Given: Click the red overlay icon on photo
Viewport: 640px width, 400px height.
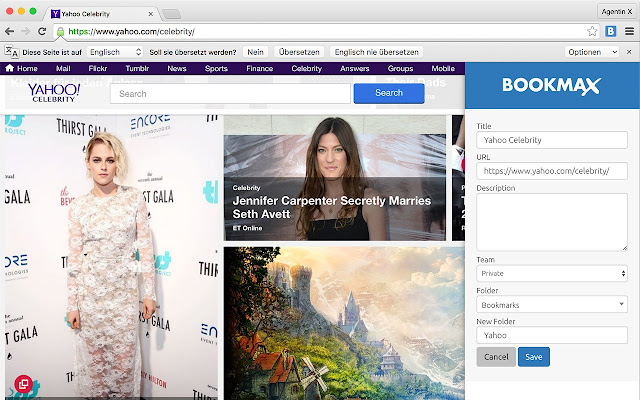Looking at the screenshot, I should (24, 384).
